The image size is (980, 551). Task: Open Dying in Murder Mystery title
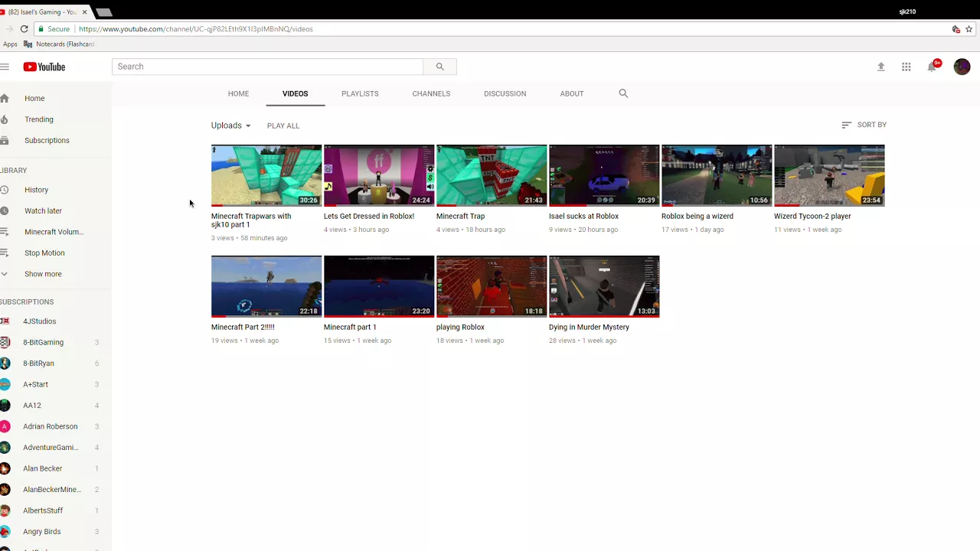pos(589,328)
